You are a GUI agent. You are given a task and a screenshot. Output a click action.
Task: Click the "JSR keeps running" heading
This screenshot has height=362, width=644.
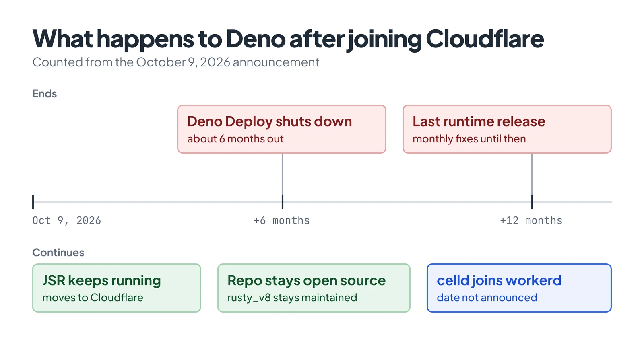[102, 280]
